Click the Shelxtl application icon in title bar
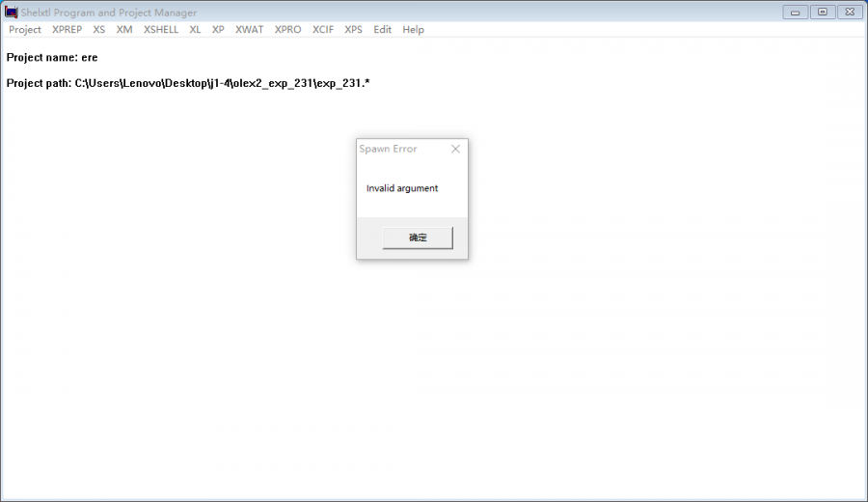868x502 pixels. point(11,12)
